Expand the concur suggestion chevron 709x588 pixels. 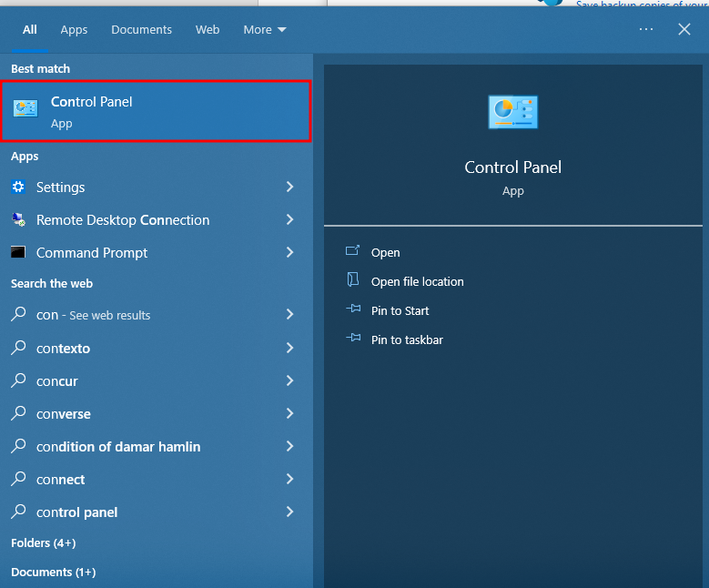click(289, 380)
